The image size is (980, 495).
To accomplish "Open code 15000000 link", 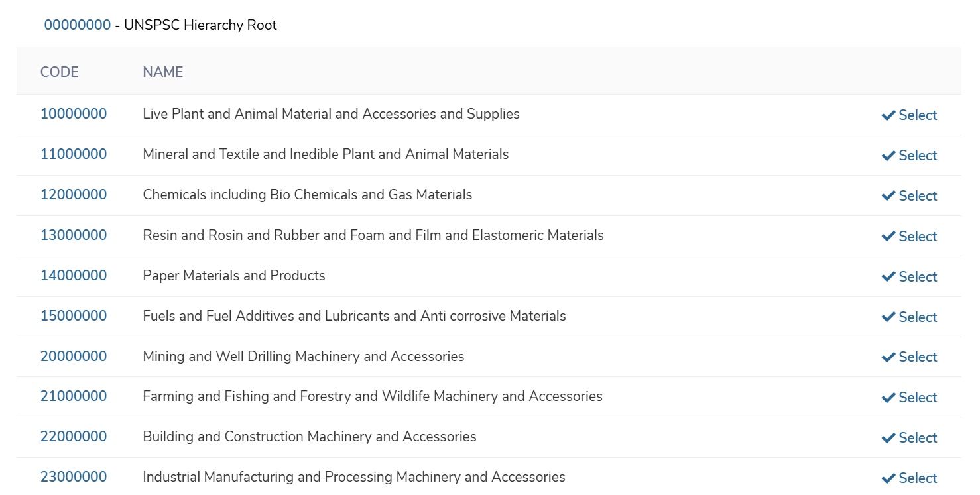I will (74, 316).
